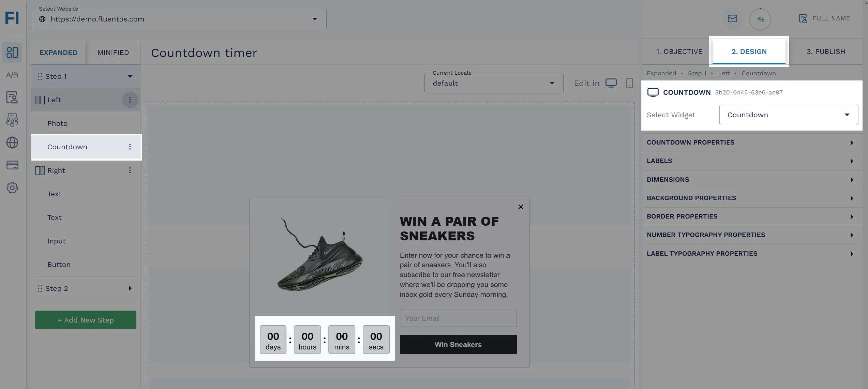
Task: Open the settings gear in sidebar
Action: click(x=12, y=188)
